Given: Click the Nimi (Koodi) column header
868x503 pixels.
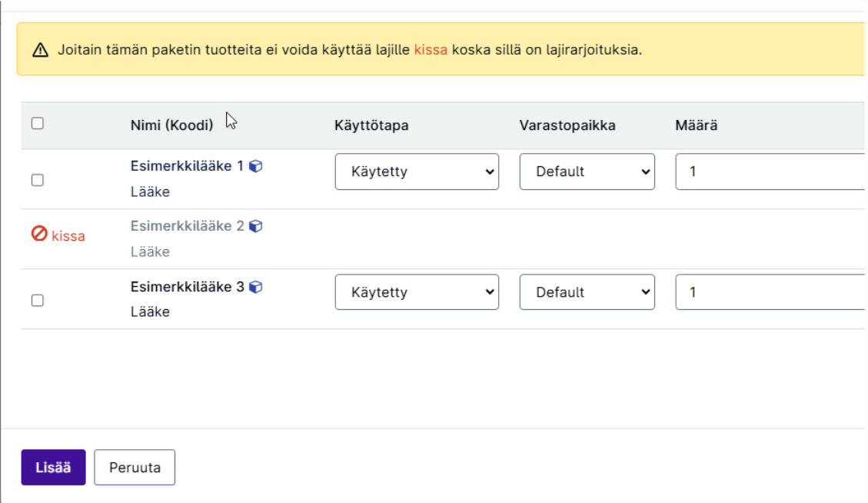Looking at the screenshot, I should [x=171, y=125].
